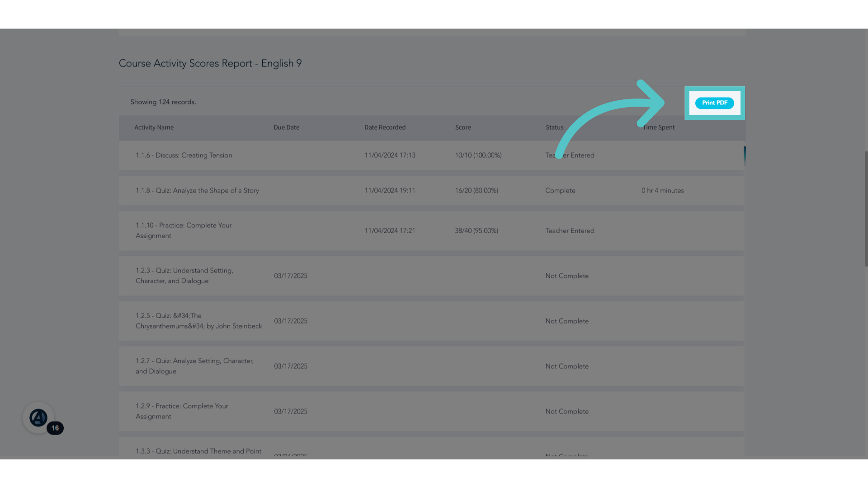Sort by Due Date column header
The image size is (868, 488).
[286, 127]
